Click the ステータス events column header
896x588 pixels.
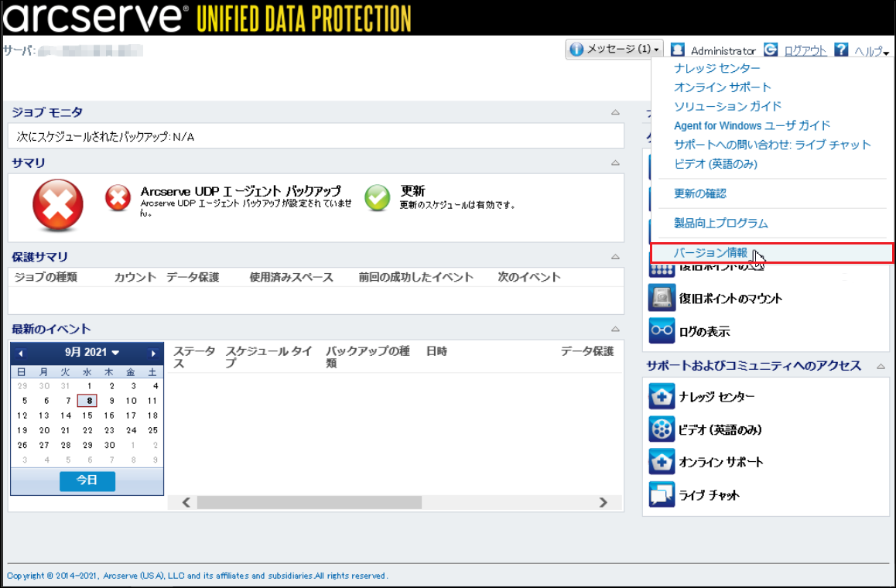pyautogui.click(x=194, y=357)
